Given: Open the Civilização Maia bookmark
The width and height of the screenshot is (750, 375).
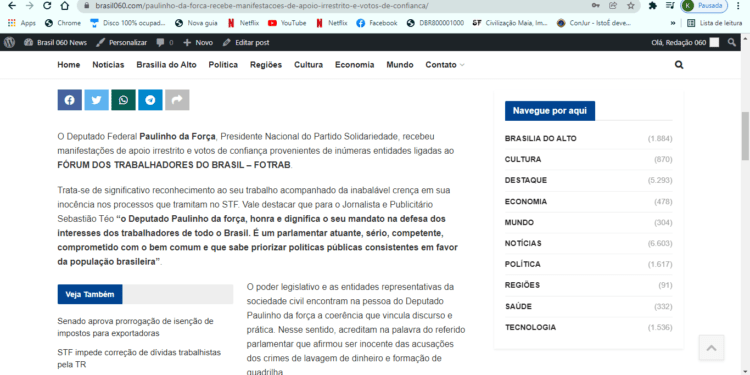Looking at the screenshot, I should click(510, 23).
